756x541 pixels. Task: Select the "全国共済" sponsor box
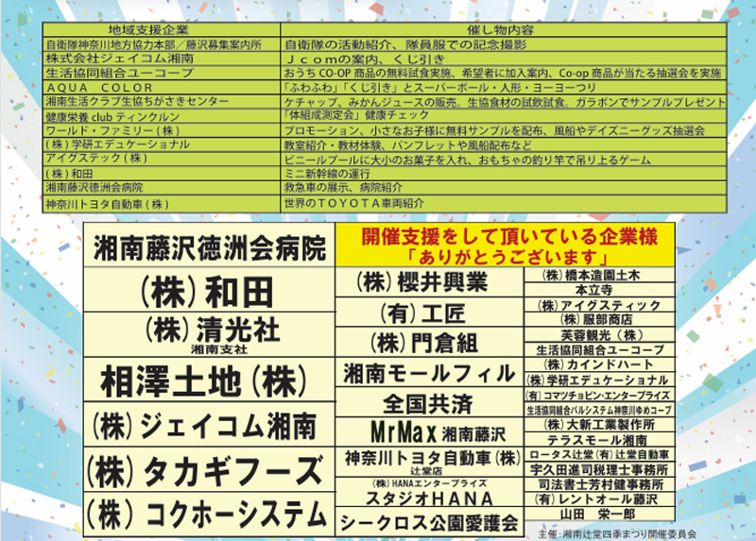click(x=429, y=402)
